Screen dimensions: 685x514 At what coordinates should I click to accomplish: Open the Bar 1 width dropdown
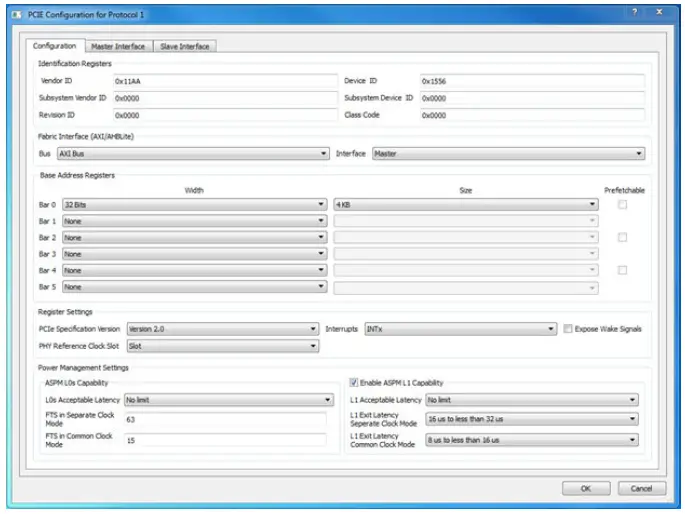194,221
